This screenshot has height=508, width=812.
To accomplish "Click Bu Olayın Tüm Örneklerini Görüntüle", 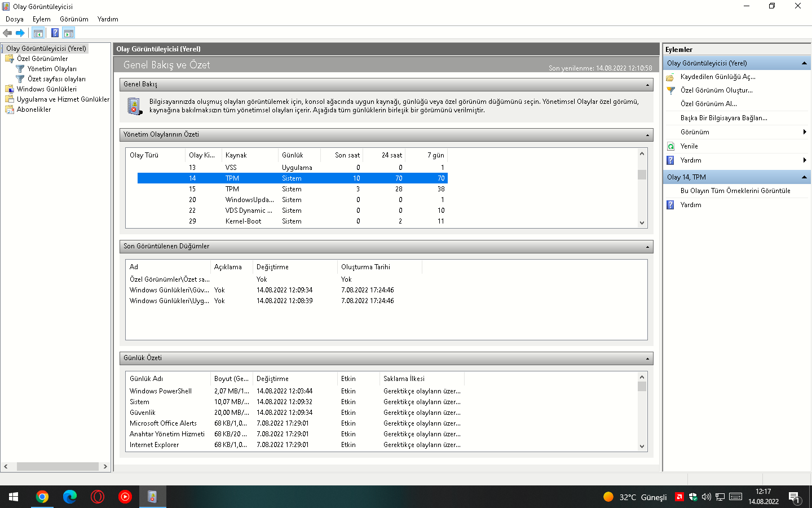I will coord(735,191).
